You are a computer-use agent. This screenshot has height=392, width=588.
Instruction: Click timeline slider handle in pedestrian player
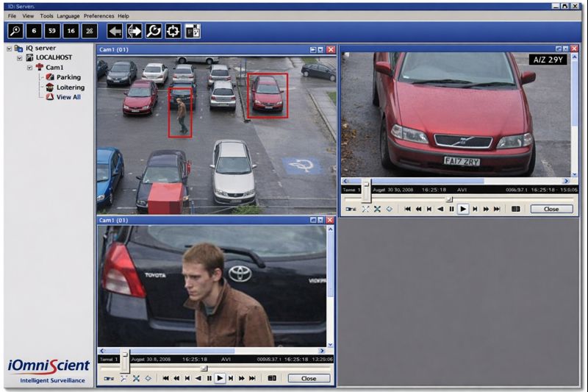204,368
